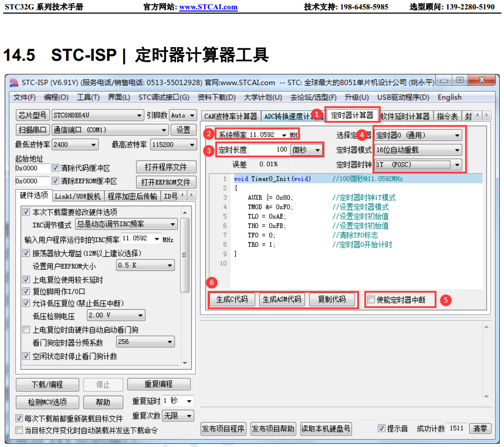
Task: Open the 1T (FOSC) timer clock dropdown
Action: [x=418, y=165]
